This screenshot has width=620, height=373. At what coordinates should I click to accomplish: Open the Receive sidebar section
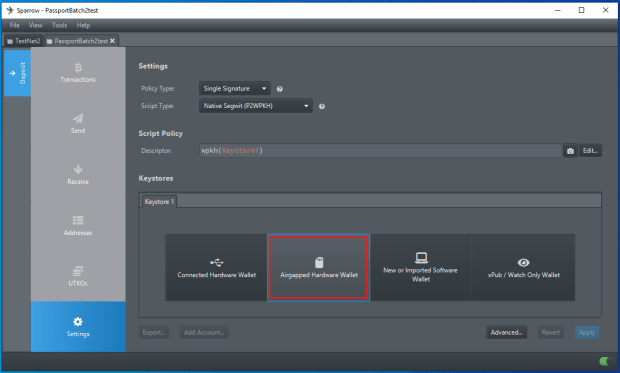pyautogui.click(x=78, y=175)
